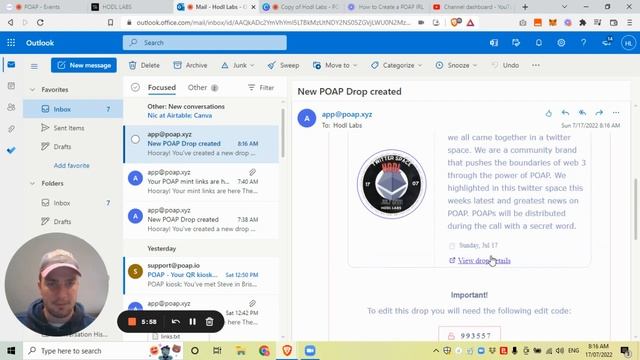Open more toolbar commands ellipsis
The image size is (640, 360).
click(536, 65)
